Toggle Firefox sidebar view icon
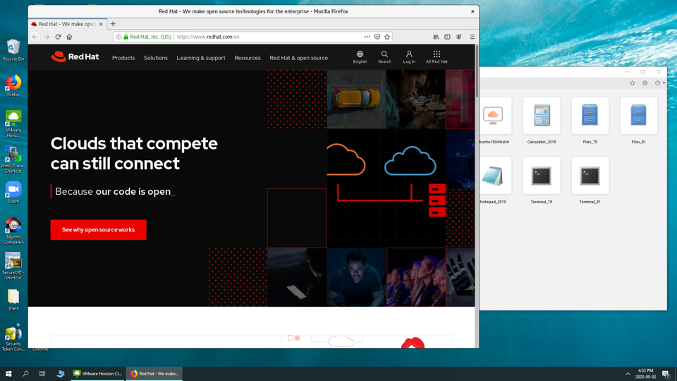Screen dimensions: 677x381 click(x=447, y=37)
